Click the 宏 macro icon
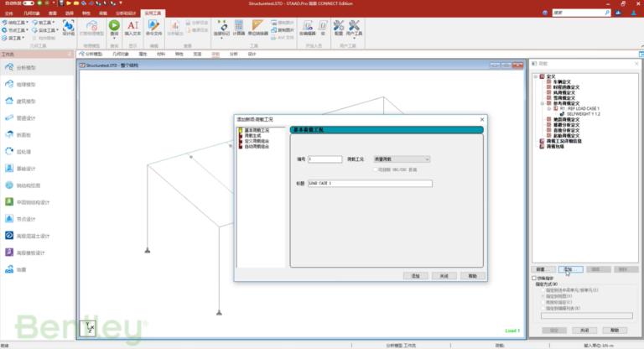 tap(323, 27)
